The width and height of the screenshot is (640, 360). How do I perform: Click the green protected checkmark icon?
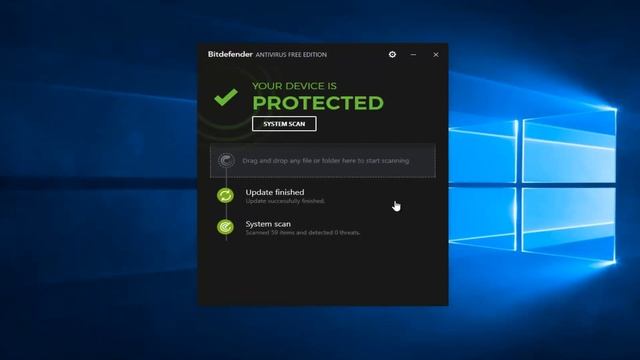[226, 97]
